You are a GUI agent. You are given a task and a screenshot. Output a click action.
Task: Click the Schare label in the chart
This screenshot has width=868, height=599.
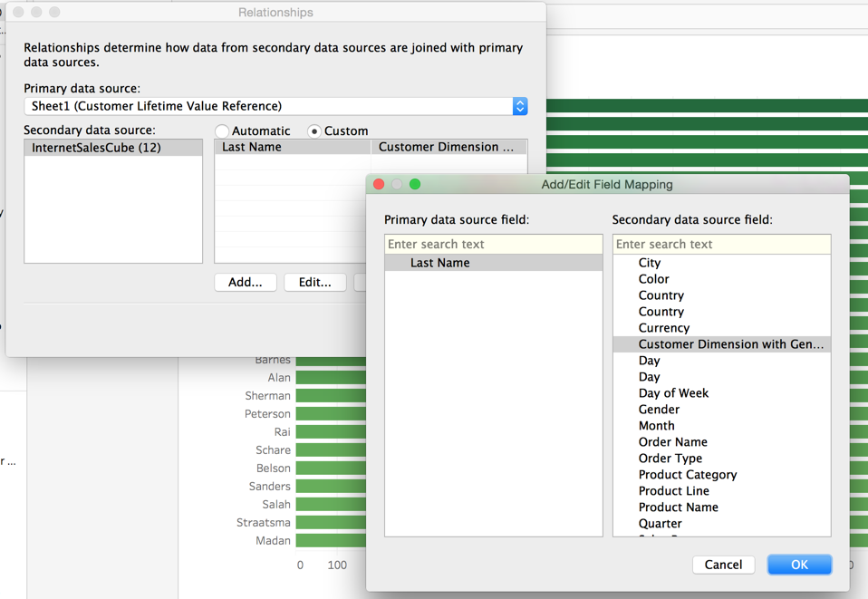pyautogui.click(x=273, y=450)
